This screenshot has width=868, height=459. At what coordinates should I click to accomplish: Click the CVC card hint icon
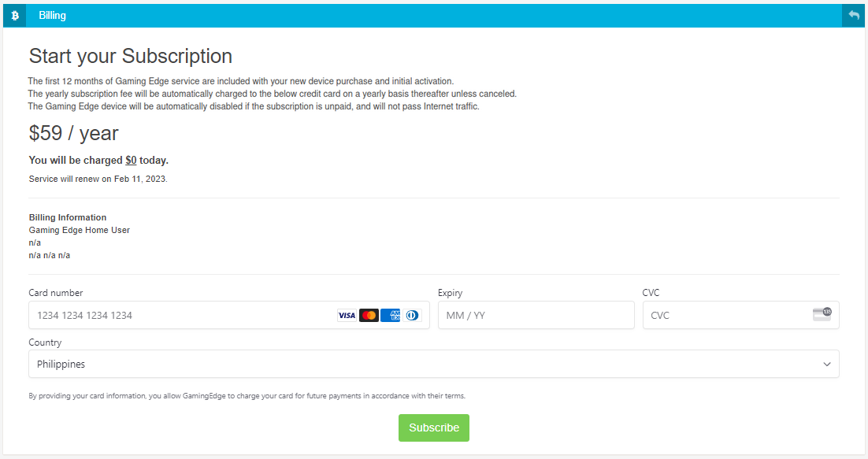(x=822, y=313)
